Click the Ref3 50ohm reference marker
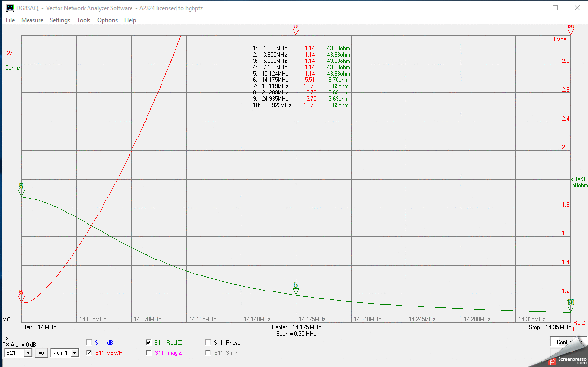Screen dimensions: 588x367 (x=579, y=182)
